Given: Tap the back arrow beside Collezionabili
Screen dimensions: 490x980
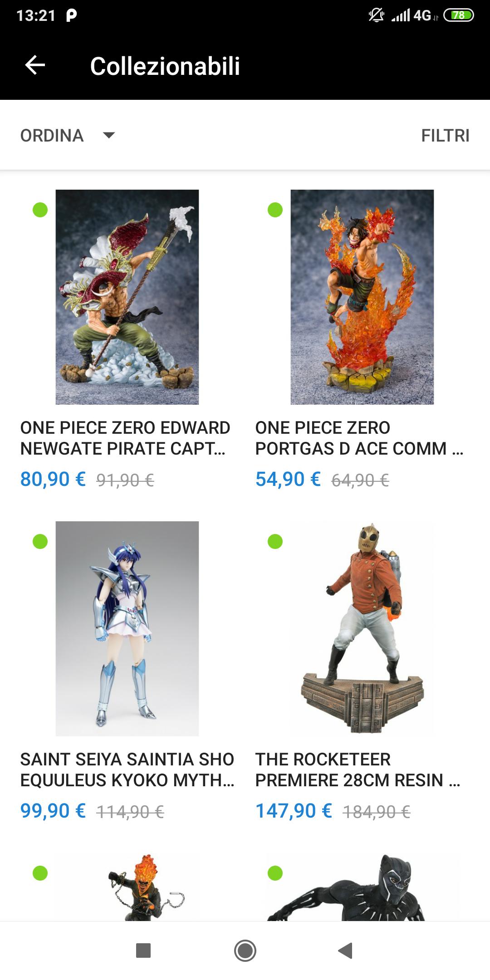Looking at the screenshot, I should click(35, 66).
